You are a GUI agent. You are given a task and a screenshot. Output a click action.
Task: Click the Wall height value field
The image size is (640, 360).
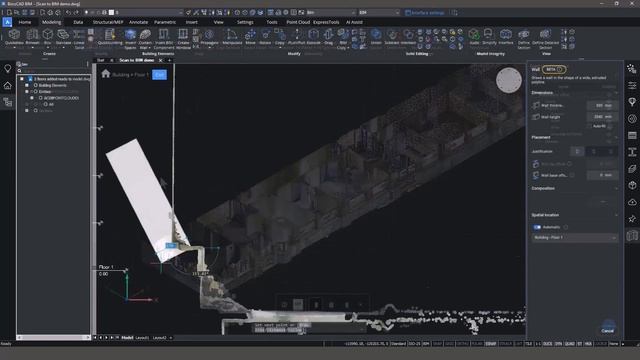pyautogui.click(x=602, y=117)
